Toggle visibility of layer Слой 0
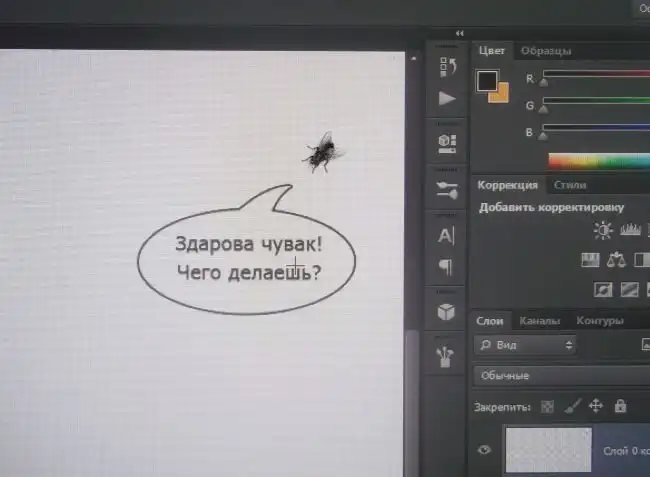The width and height of the screenshot is (650, 477). (485, 451)
